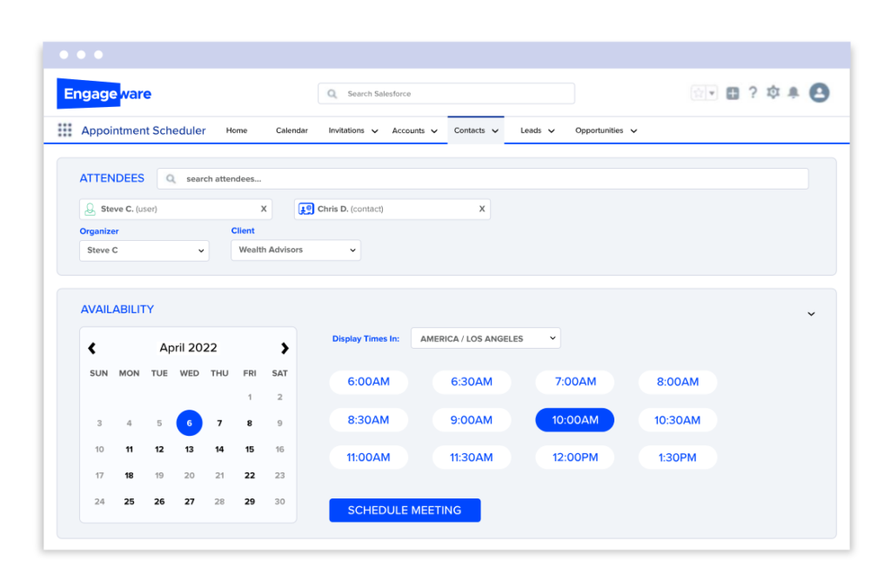Switch to the Calendar tab
Screen dimensions: 891x588
[x=291, y=130]
